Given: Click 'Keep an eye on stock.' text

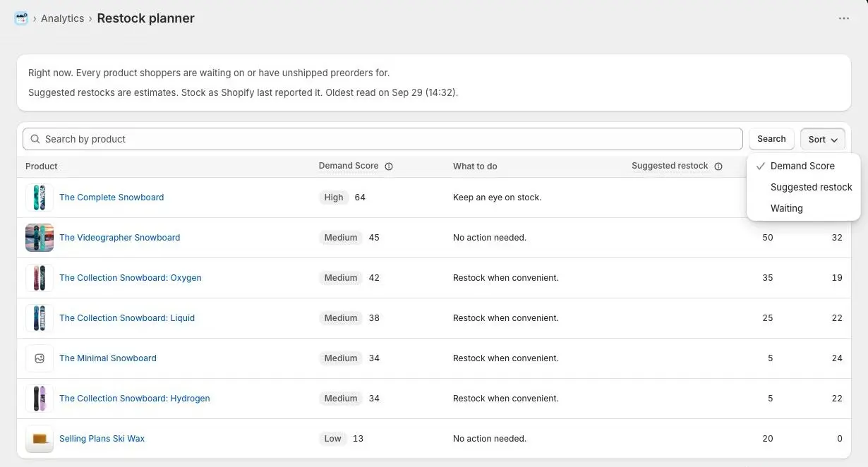Looking at the screenshot, I should coord(497,198).
